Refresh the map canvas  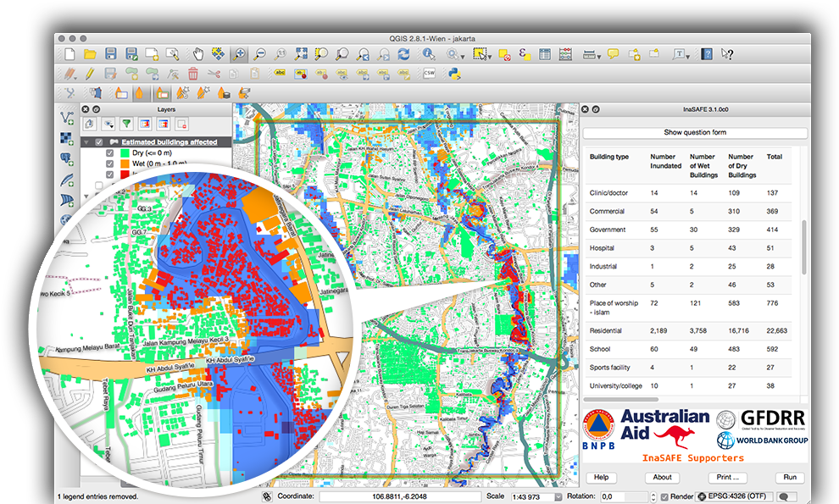(x=403, y=55)
